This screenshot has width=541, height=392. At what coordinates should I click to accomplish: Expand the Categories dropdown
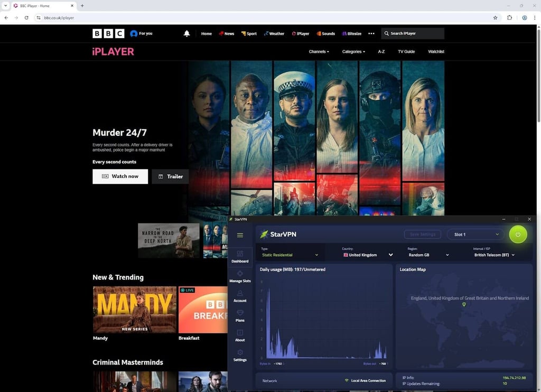[x=353, y=52]
